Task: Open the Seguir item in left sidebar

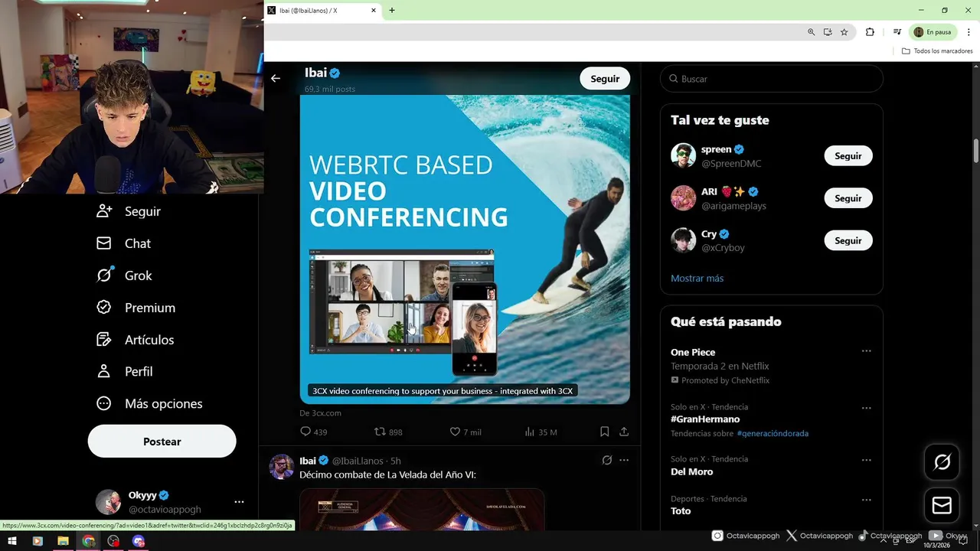Action: click(x=128, y=211)
